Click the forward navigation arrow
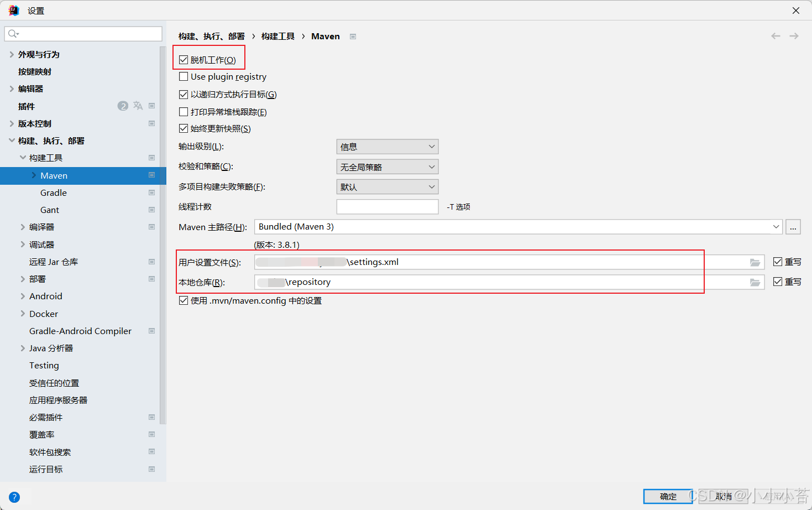Image resolution: width=812 pixels, height=510 pixels. (x=794, y=36)
